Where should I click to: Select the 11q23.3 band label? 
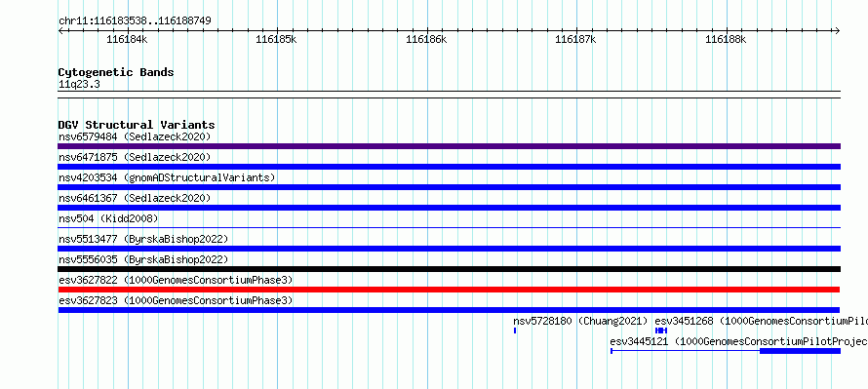click(79, 85)
